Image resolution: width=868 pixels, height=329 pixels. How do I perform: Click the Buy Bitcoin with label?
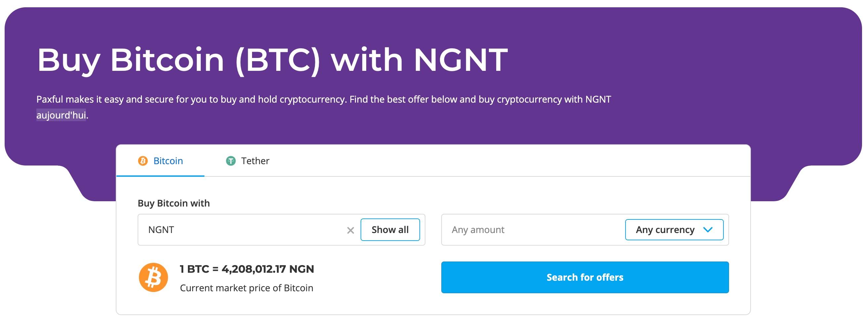(x=174, y=203)
